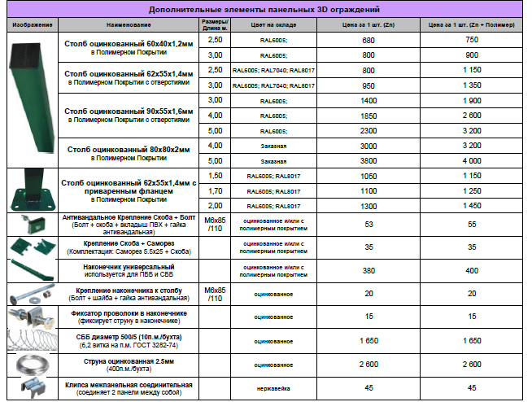The height and width of the screenshot is (402, 532).
Task: Click Zn price '1050' cell
Action: (x=368, y=176)
